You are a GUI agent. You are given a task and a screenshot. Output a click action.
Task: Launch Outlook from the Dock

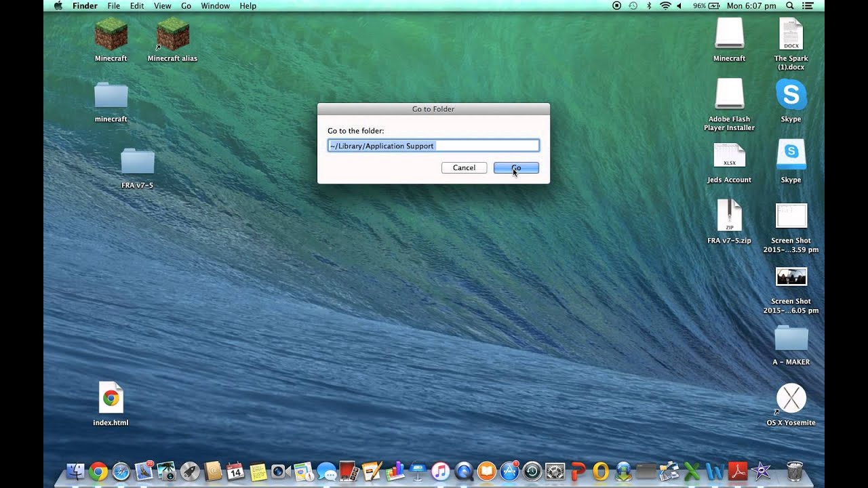coord(601,471)
